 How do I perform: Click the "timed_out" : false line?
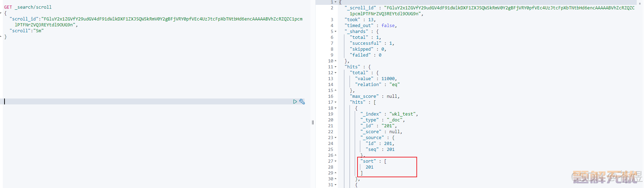[x=371, y=26]
